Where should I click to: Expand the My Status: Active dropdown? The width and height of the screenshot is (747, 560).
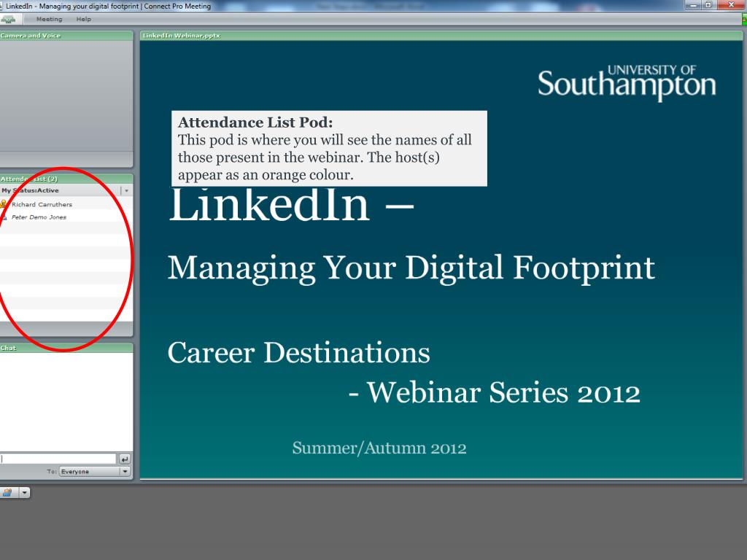(126, 190)
